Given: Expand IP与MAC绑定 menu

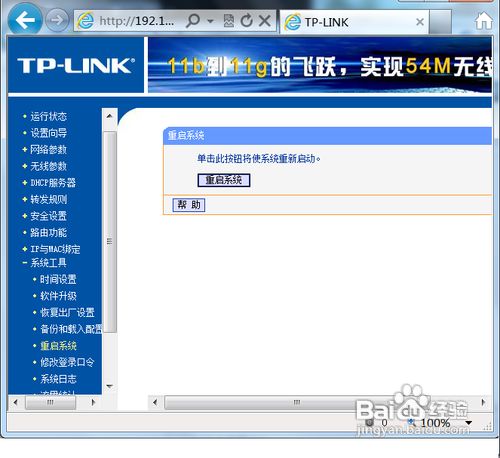Looking at the screenshot, I should [x=55, y=249].
